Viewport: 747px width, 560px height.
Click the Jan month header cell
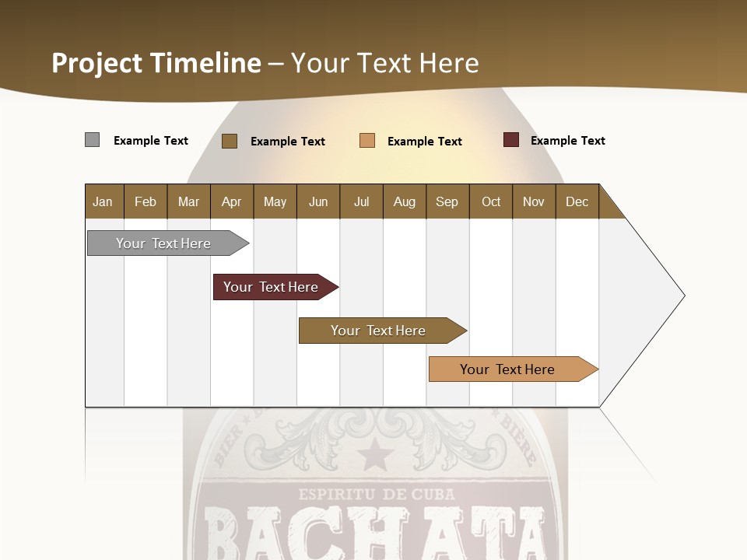pyautogui.click(x=103, y=202)
